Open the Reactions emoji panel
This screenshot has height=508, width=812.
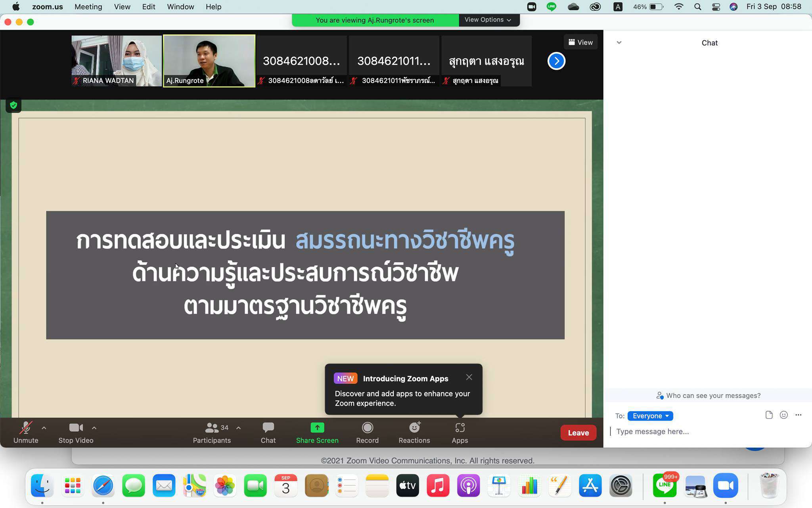[414, 432]
